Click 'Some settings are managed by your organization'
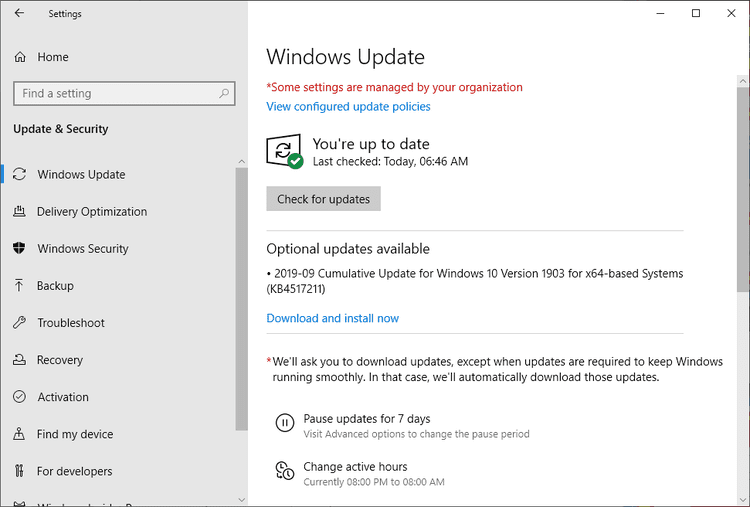 [394, 87]
